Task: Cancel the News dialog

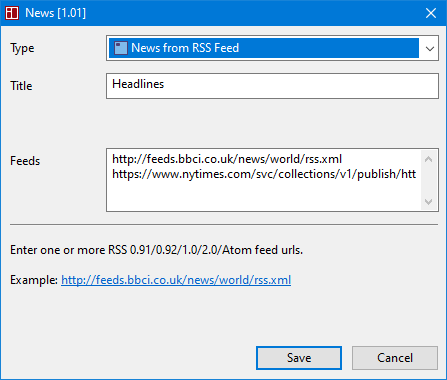Action: tap(395, 358)
